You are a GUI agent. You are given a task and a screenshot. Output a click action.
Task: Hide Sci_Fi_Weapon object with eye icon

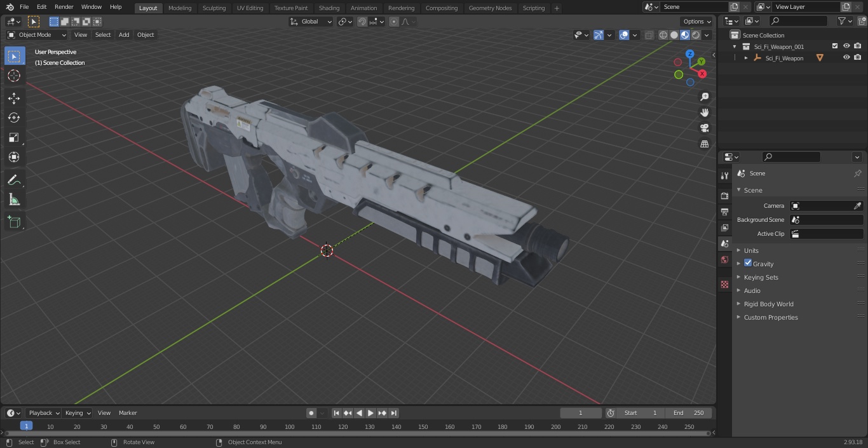(x=846, y=58)
